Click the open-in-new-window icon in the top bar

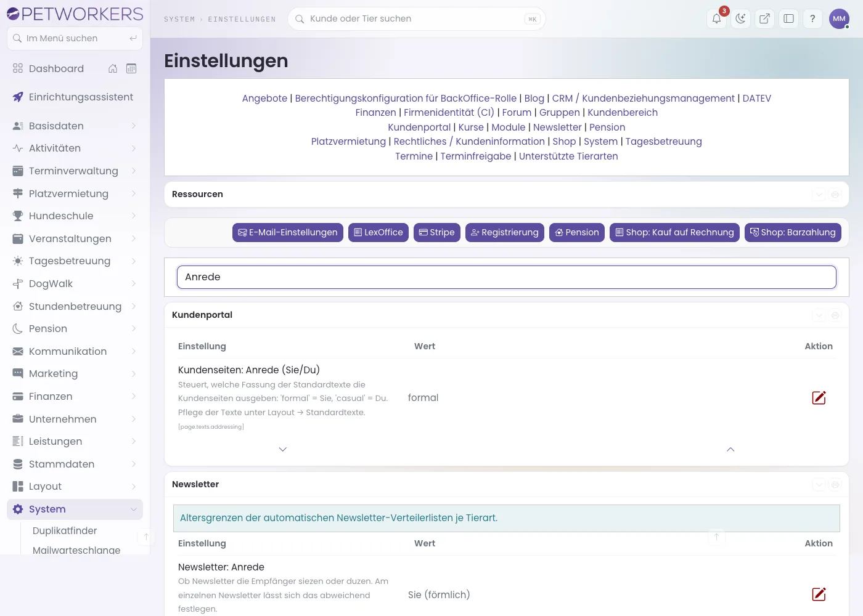point(764,18)
